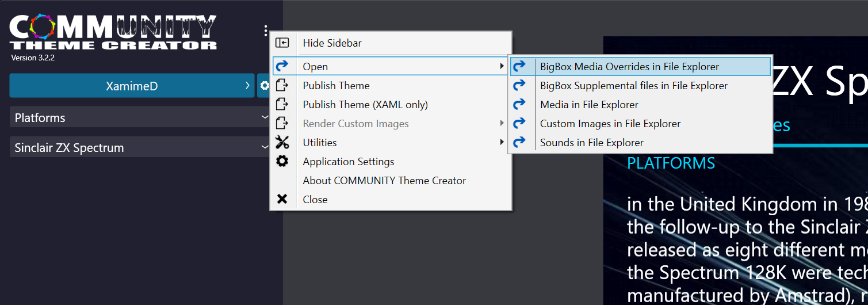Click the Version 3.2.2 label

(33, 58)
